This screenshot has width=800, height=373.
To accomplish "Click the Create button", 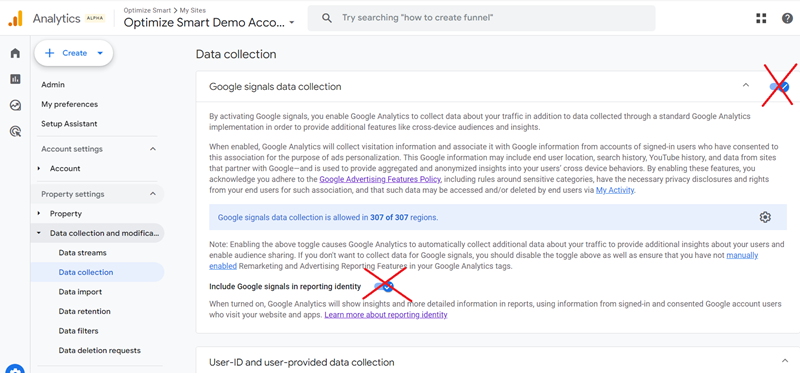I will tap(73, 53).
